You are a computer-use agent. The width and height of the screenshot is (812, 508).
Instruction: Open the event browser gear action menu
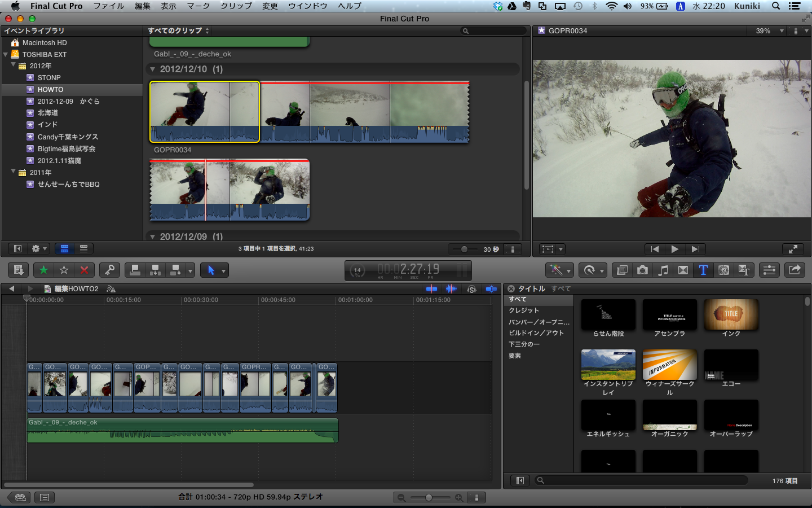pyautogui.click(x=39, y=248)
